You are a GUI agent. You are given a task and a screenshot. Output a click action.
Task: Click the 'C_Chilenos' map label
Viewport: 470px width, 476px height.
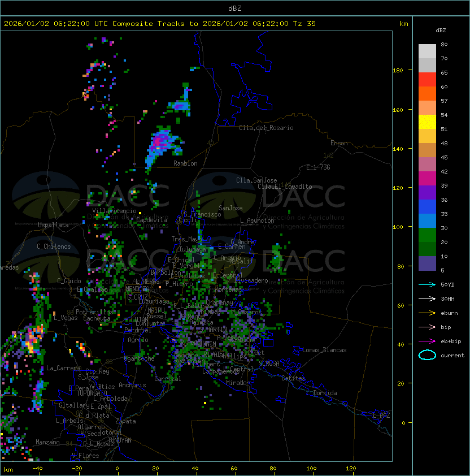(x=54, y=246)
